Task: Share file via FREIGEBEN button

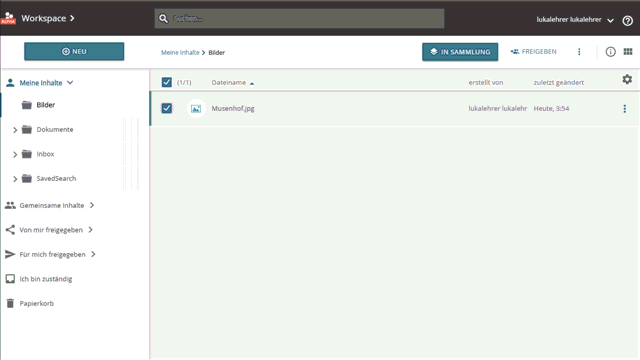Action: pyautogui.click(x=533, y=51)
